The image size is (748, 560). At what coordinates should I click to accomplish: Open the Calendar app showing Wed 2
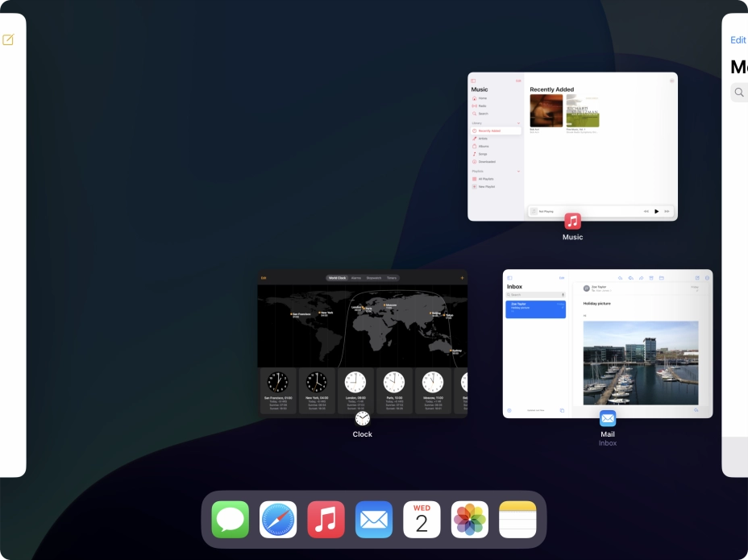[422, 518]
